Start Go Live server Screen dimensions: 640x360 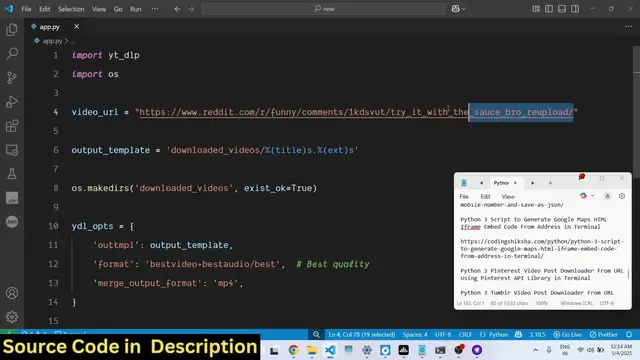coord(567,334)
